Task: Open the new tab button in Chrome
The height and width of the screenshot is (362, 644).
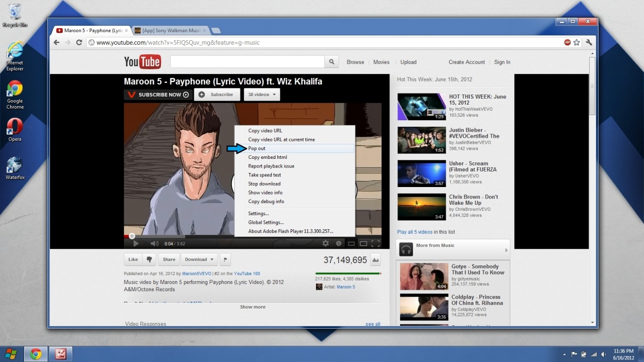Action: point(216,31)
